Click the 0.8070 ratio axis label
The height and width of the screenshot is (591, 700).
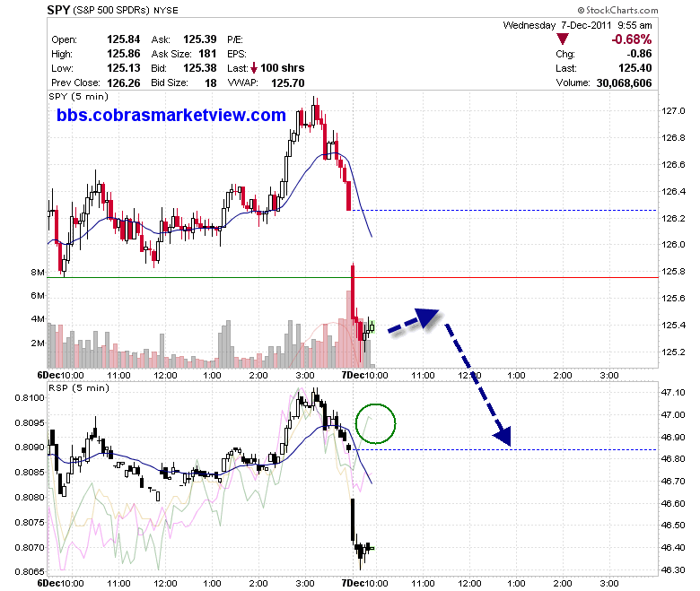point(30,547)
